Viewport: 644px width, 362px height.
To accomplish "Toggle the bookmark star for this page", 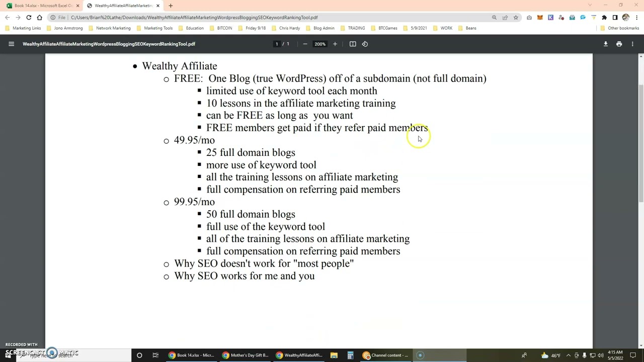I will (516, 17).
